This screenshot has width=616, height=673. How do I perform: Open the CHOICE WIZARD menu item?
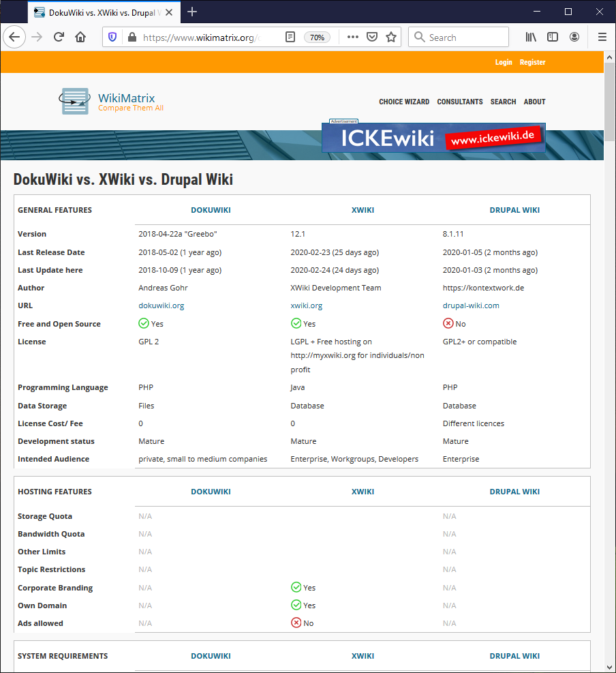[x=404, y=102]
